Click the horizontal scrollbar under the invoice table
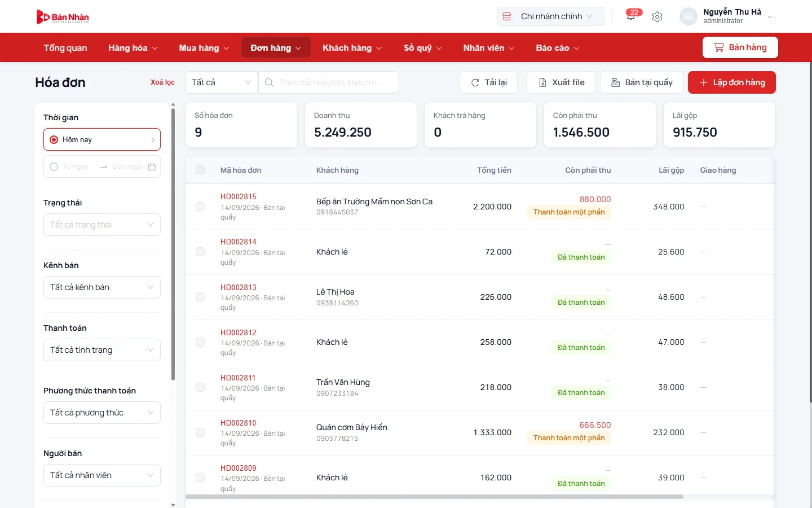 pyautogui.click(x=434, y=497)
